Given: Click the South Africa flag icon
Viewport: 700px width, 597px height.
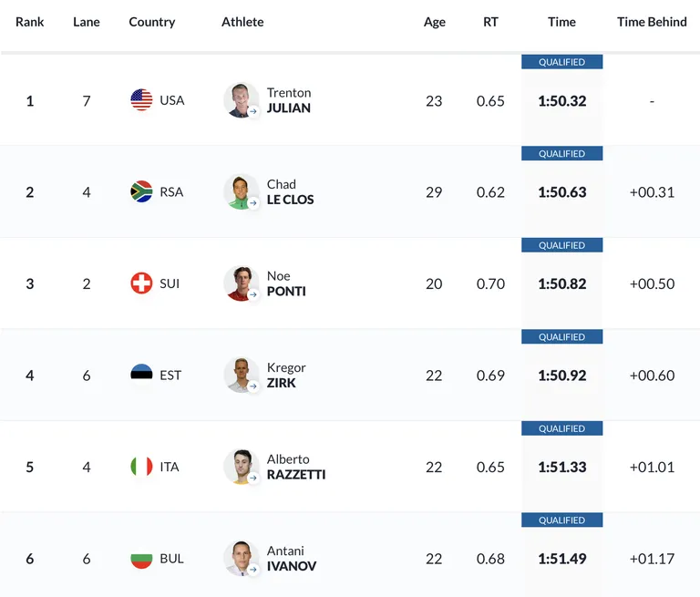Looking at the screenshot, I should pyautogui.click(x=141, y=191).
